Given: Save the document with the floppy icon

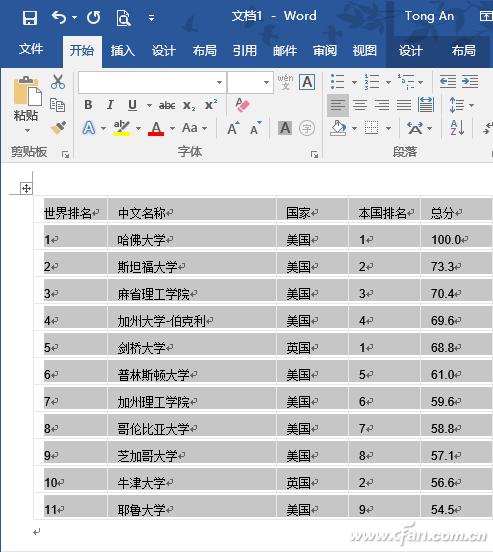Looking at the screenshot, I should 30,17.
